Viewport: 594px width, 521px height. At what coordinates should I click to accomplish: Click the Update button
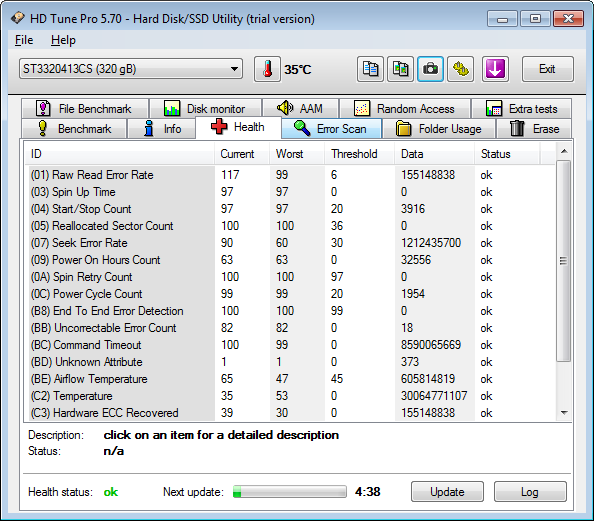point(447,492)
